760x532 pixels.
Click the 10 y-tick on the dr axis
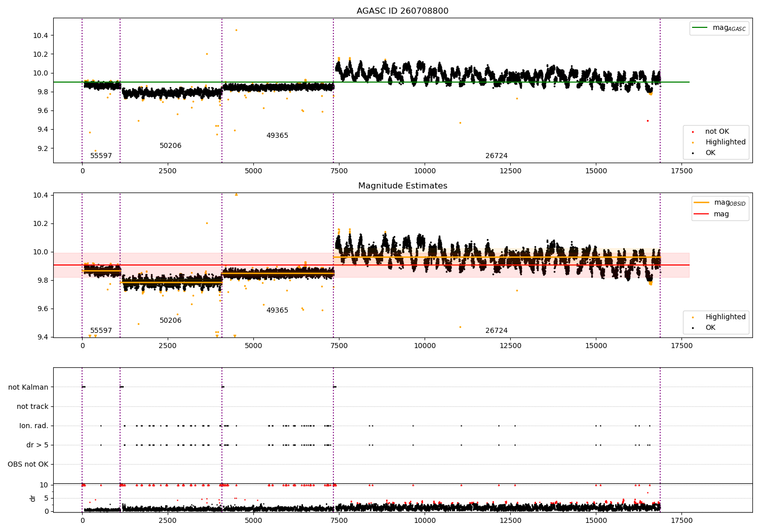tap(45, 485)
